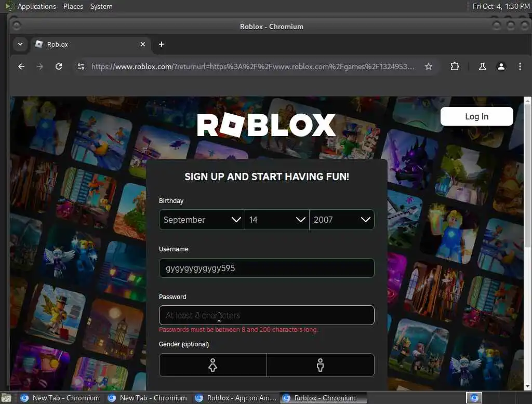Open a new tab with plus button
Viewport: 532px width, 404px height.
coord(162,44)
